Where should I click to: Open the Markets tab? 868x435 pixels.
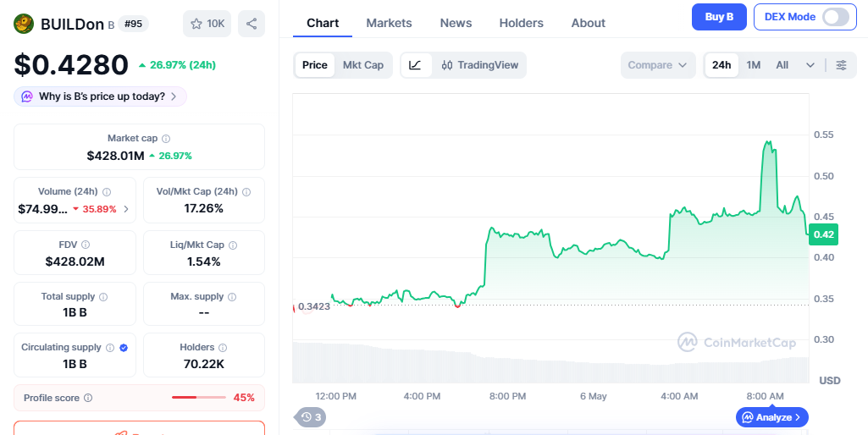[x=390, y=23]
